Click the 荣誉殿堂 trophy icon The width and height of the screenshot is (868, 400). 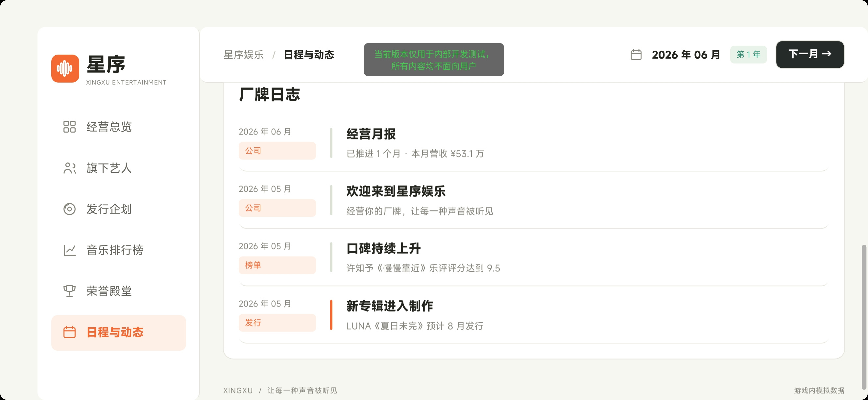69,291
